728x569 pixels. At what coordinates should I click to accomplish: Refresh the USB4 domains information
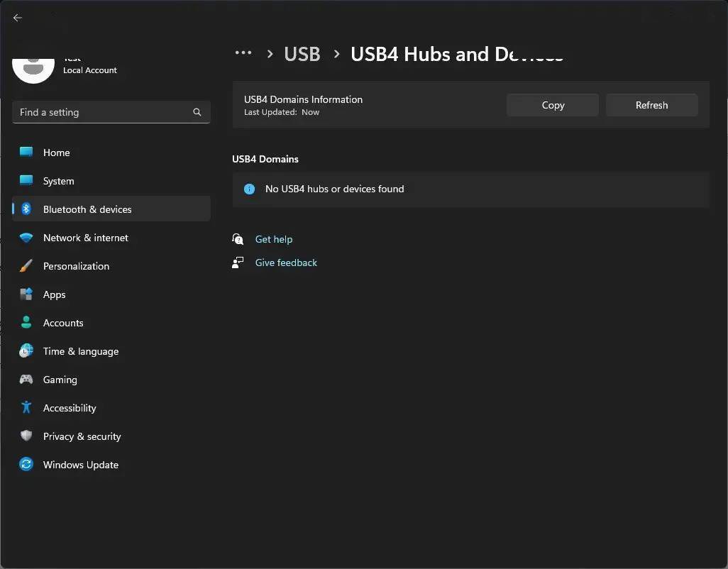point(651,105)
